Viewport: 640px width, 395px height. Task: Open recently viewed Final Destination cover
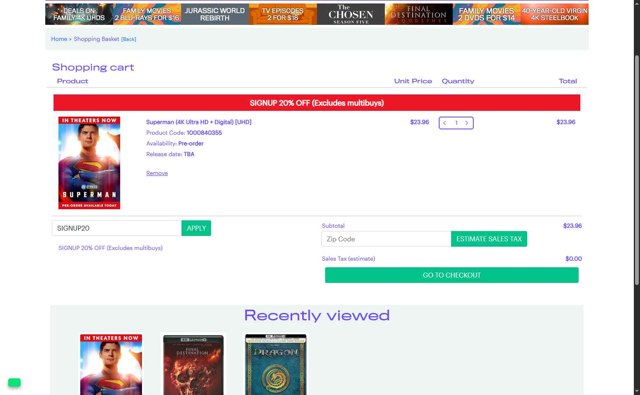tap(193, 365)
